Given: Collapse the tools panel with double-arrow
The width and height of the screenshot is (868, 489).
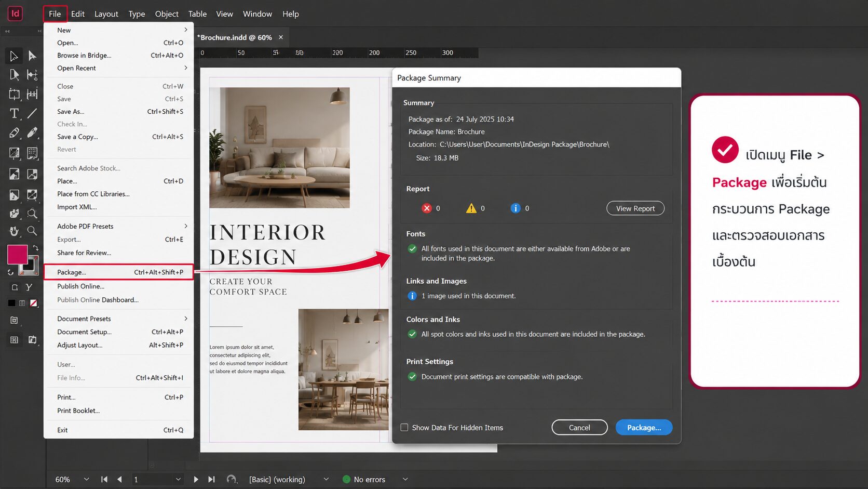Looking at the screenshot, I should tap(7, 31).
